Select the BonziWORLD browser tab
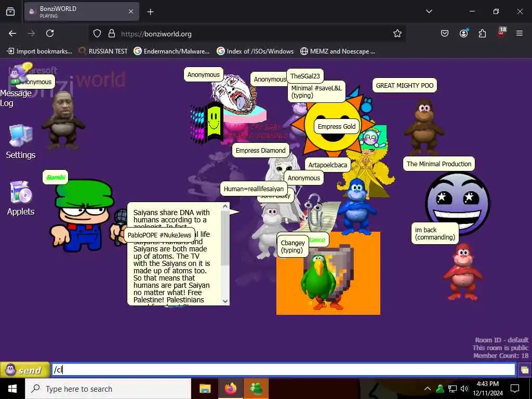Viewport: 532px width, 399px height. 82,11
